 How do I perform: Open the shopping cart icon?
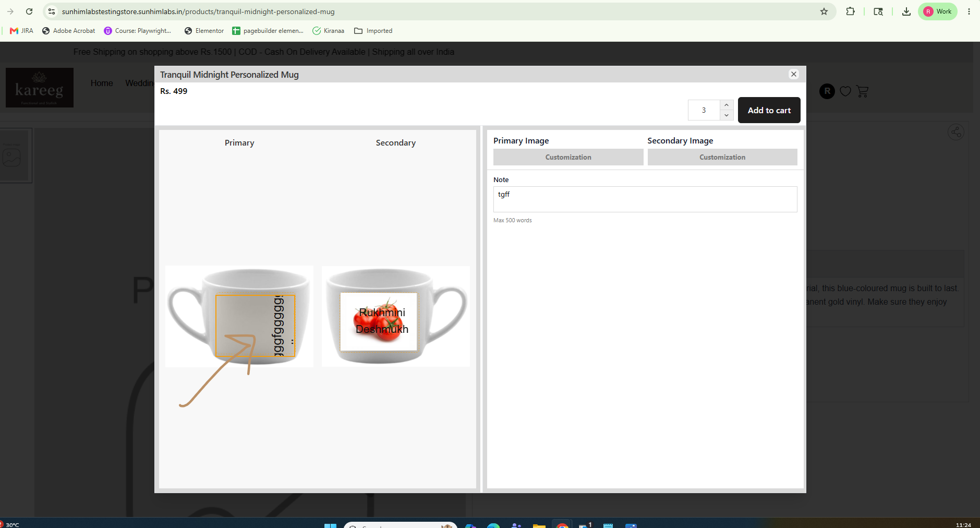[863, 91]
